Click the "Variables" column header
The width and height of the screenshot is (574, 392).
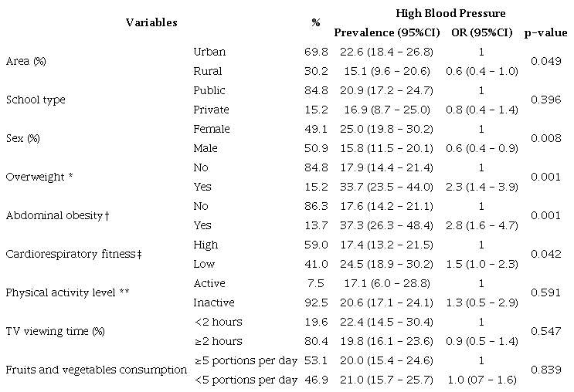point(151,22)
